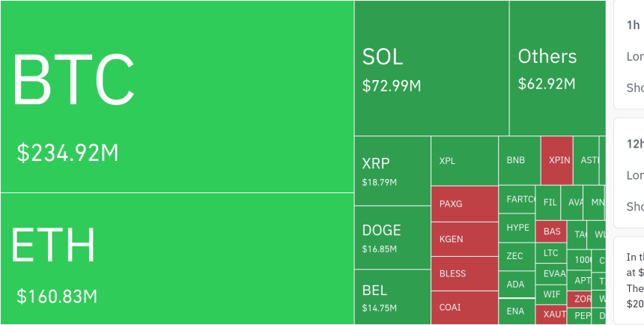The height and width of the screenshot is (325, 644).
Task: Open the BEL $14.75M tile
Action: coord(392,297)
